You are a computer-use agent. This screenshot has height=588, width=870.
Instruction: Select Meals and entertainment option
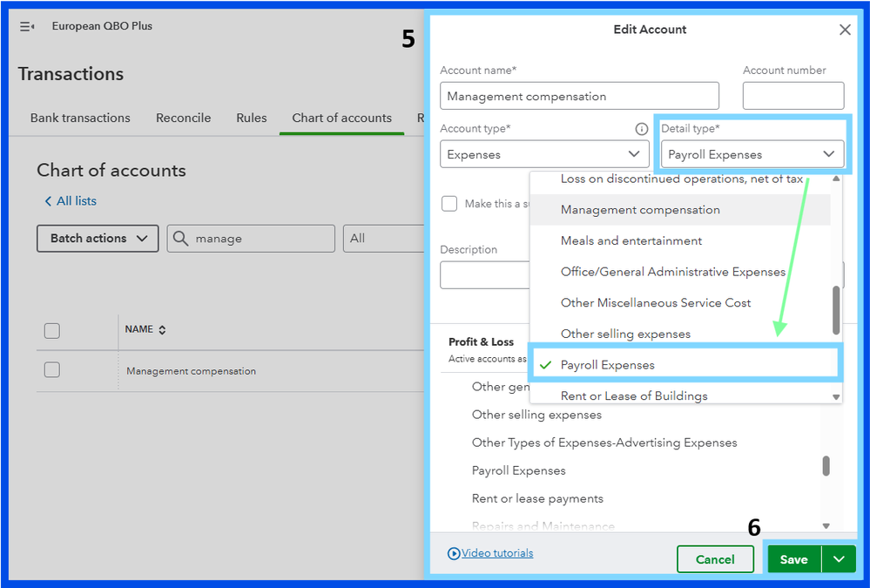tap(680, 241)
